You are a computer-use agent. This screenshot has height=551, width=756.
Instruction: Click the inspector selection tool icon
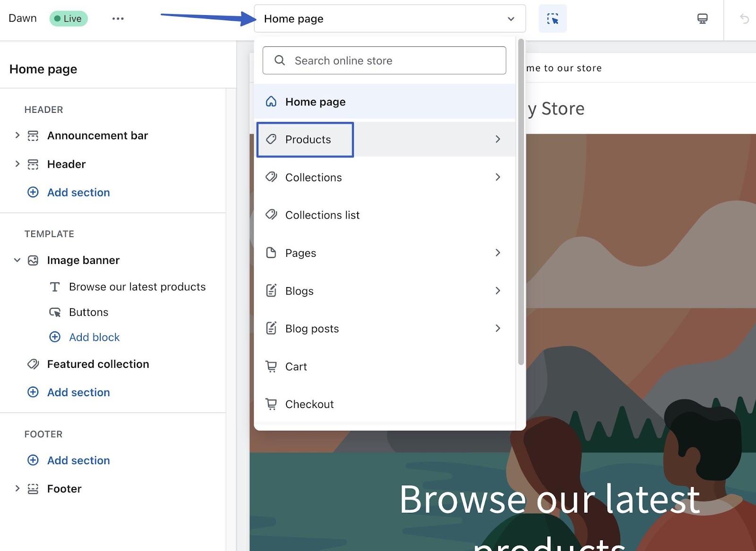tap(552, 19)
